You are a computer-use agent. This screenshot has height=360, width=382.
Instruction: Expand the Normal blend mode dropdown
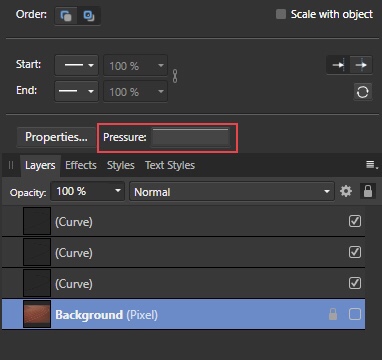(x=232, y=192)
